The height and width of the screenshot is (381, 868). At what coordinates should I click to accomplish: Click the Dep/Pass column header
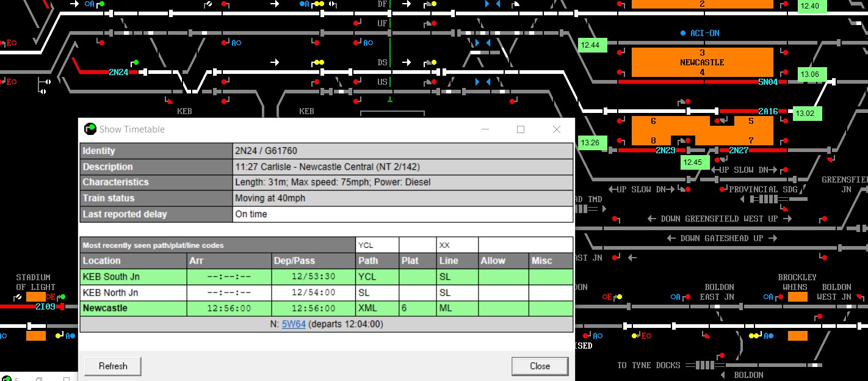click(x=313, y=261)
